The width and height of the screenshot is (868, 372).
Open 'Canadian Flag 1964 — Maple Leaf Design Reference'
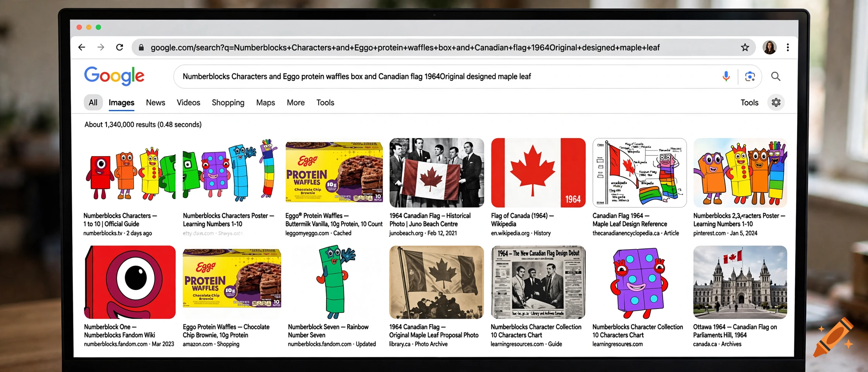point(630,220)
